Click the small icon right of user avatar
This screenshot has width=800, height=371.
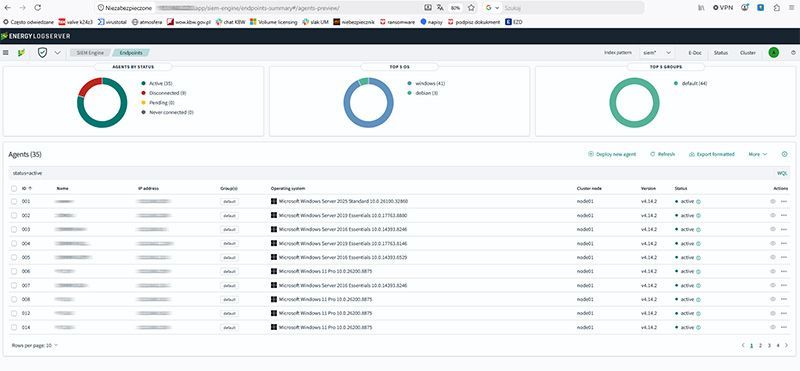[793, 53]
